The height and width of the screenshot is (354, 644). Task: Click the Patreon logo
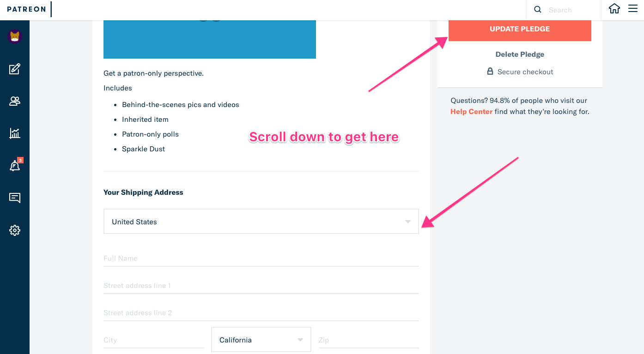[x=26, y=9]
